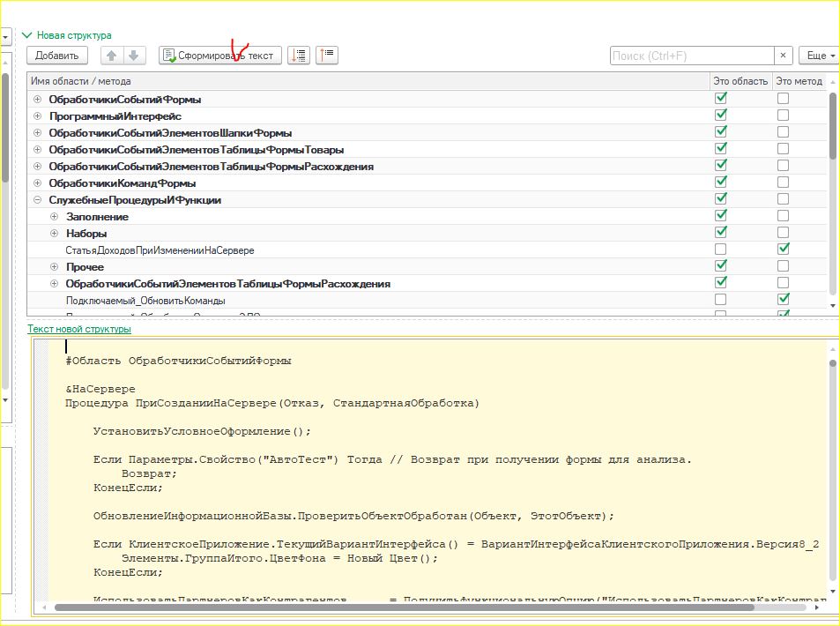Check Это метод for ОбработчикиКомандФормы
Viewport: 840px width, 626px height.
[784, 183]
